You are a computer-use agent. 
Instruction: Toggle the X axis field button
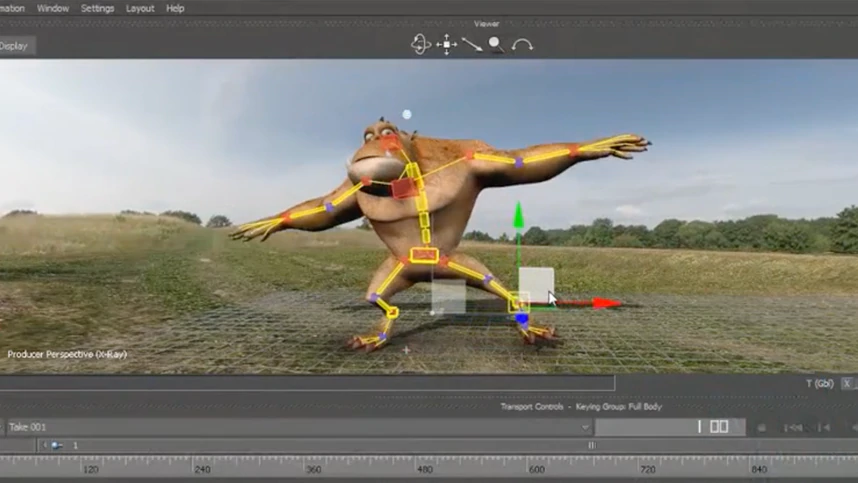click(846, 383)
